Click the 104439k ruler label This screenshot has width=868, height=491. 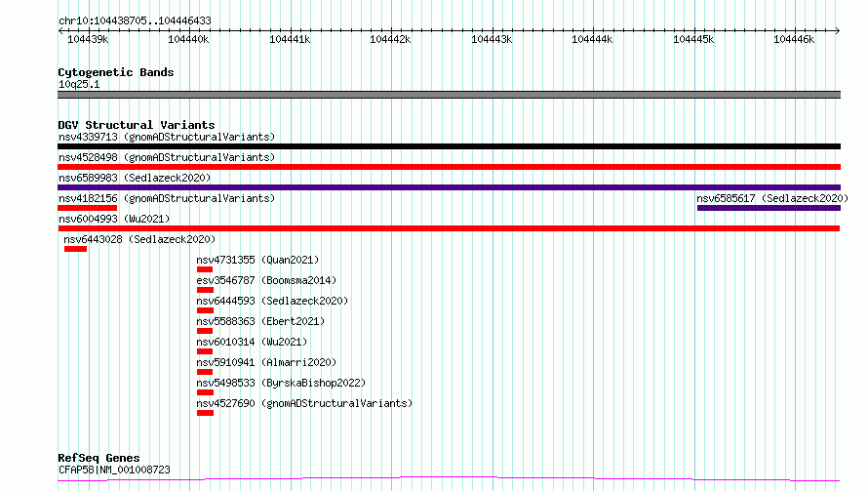click(88, 39)
